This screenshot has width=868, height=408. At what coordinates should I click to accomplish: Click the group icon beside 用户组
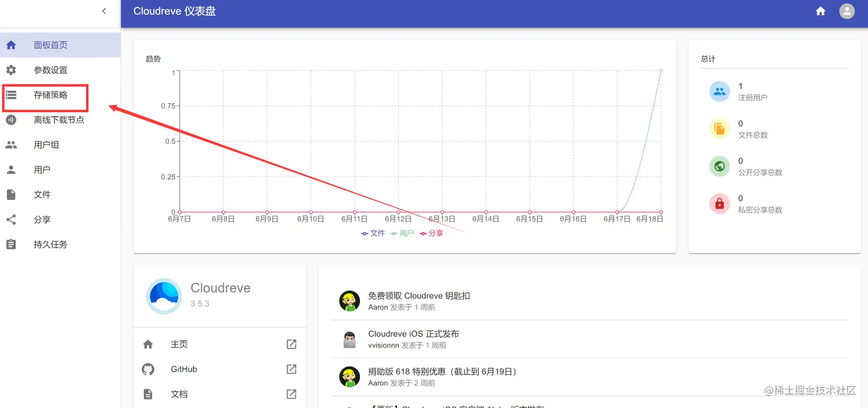tap(11, 145)
